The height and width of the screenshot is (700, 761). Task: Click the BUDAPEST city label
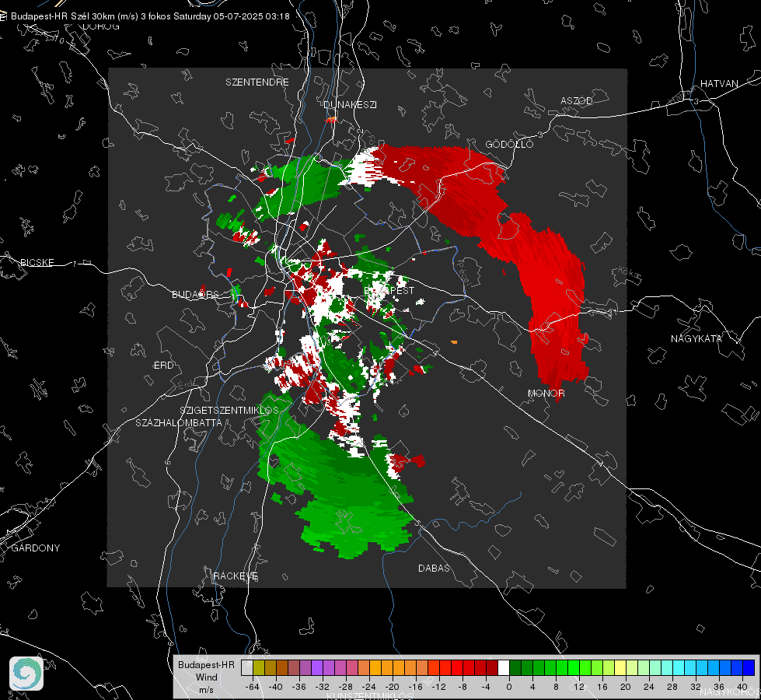389,290
